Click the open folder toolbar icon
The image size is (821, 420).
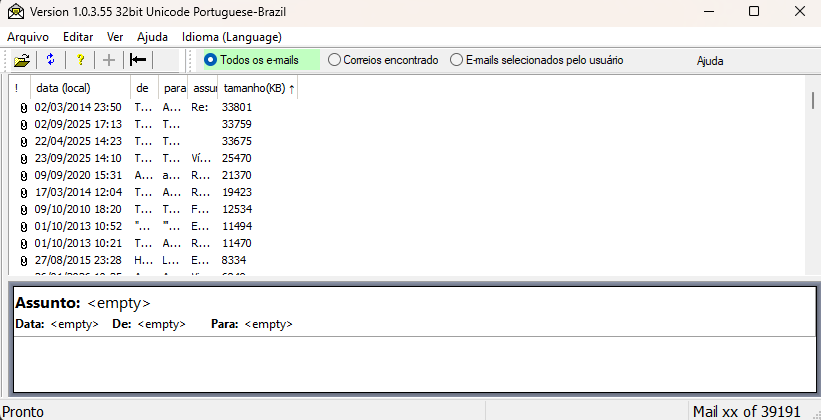click(x=21, y=60)
